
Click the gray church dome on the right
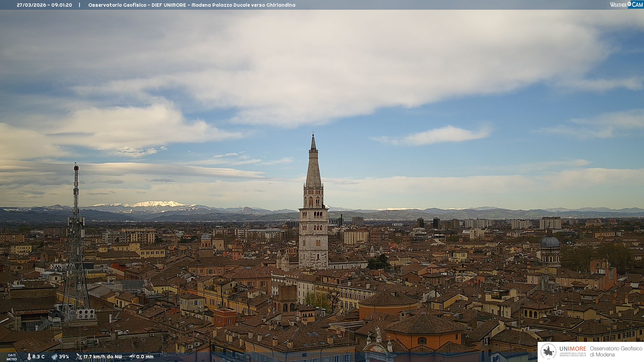(x=550, y=242)
